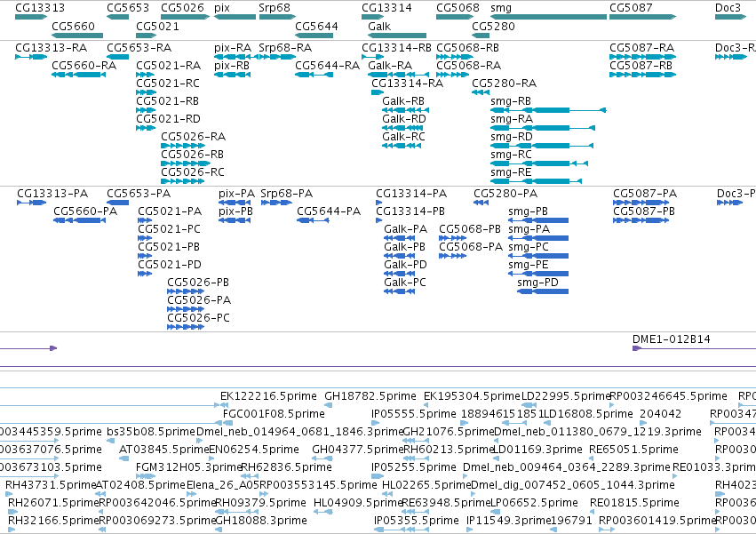Viewport: 756px width, 534px height.
Task: Click the CG5087-RB transcript label
Action: pos(641,65)
